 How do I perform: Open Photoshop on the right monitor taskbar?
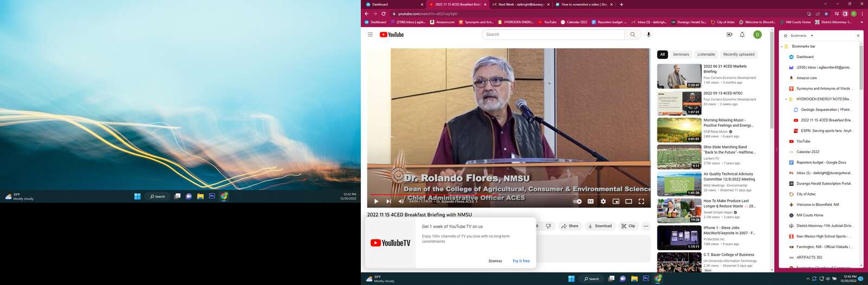646,278
